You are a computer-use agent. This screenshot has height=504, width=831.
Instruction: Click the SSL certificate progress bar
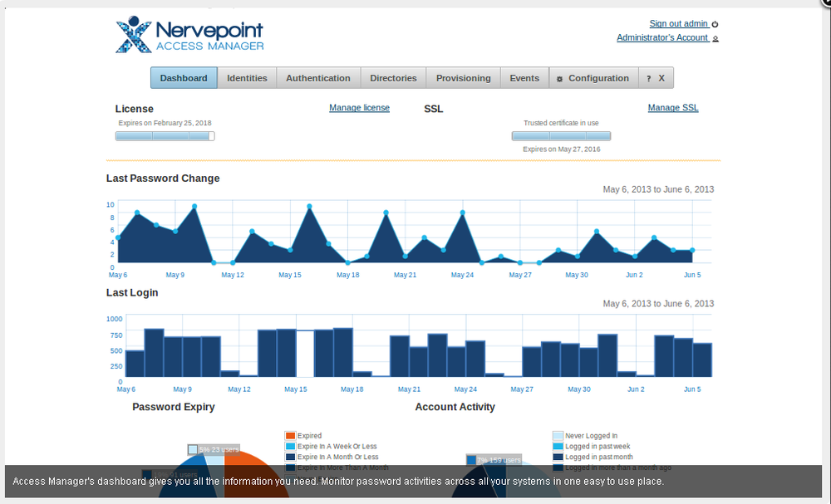[561, 136]
